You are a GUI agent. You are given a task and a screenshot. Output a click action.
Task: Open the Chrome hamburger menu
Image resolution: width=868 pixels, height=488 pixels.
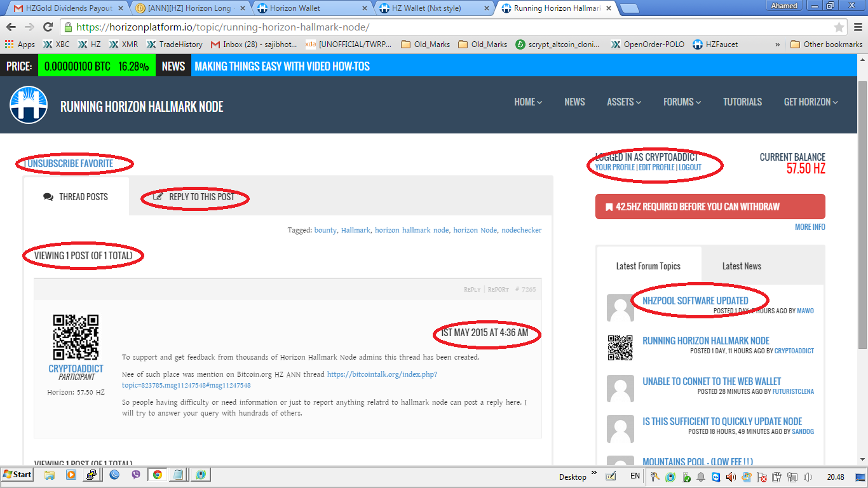click(x=858, y=27)
